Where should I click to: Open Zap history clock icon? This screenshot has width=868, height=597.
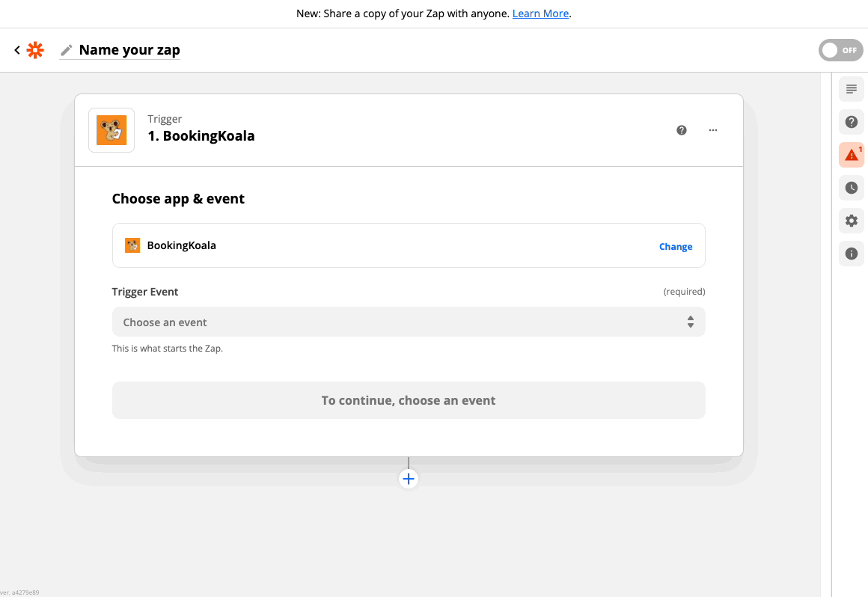tap(851, 188)
